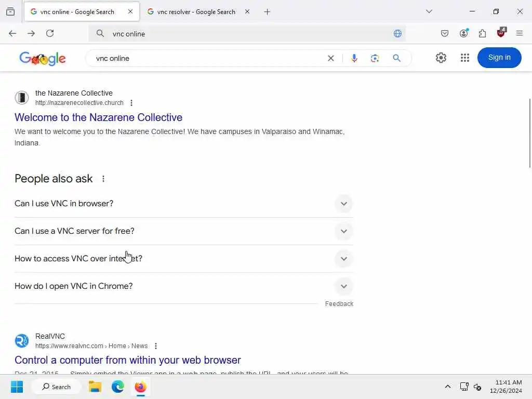
Task: Open the uBlock Origin extension icon
Action: pos(501,33)
